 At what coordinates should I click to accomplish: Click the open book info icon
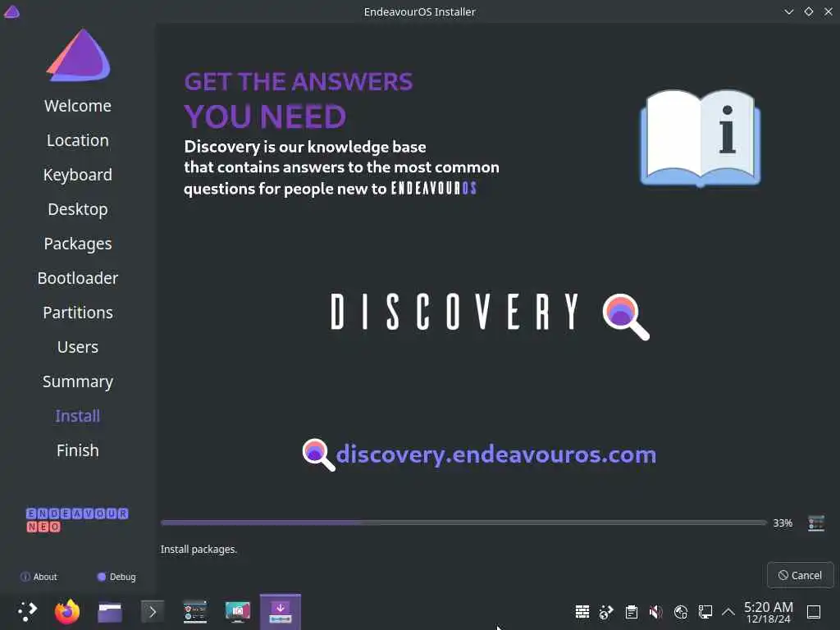[701, 138]
